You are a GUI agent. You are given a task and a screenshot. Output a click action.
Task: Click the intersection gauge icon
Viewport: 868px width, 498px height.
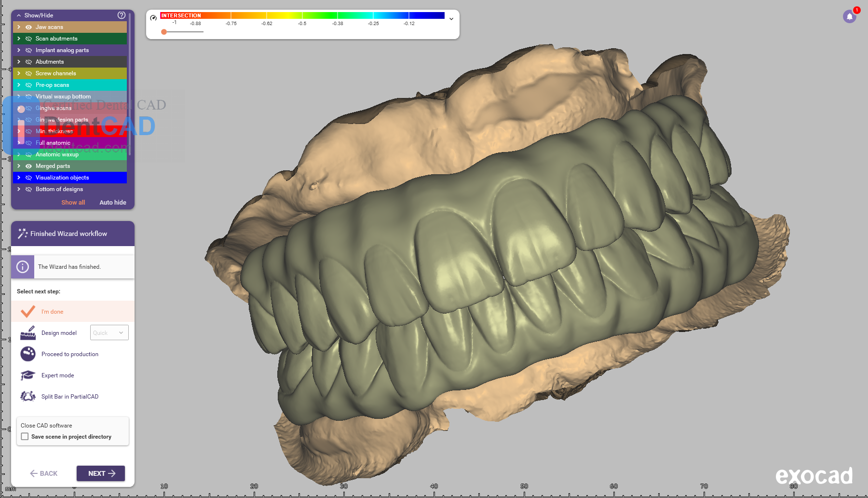153,18
